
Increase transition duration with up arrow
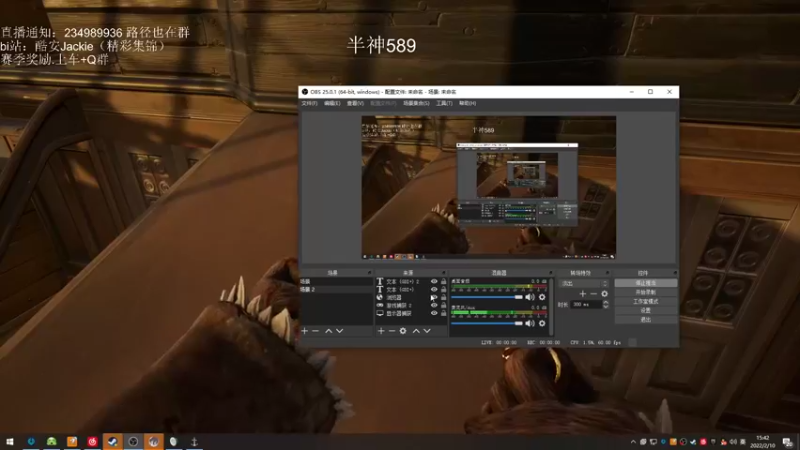(x=606, y=302)
